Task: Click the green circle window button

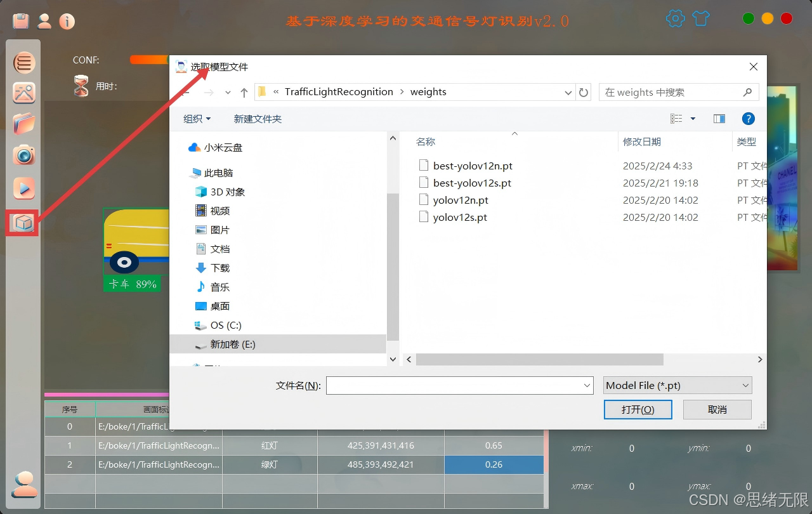Action: click(x=749, y=18)
